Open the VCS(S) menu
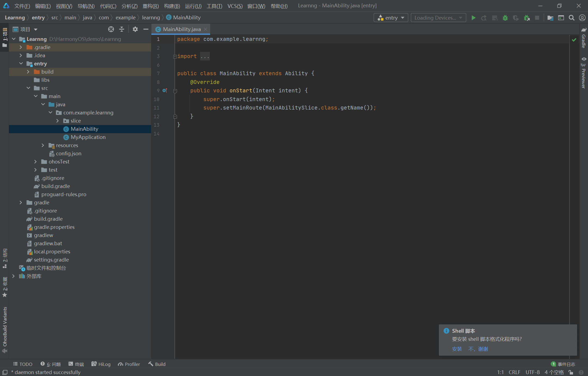 click(235, 6)
